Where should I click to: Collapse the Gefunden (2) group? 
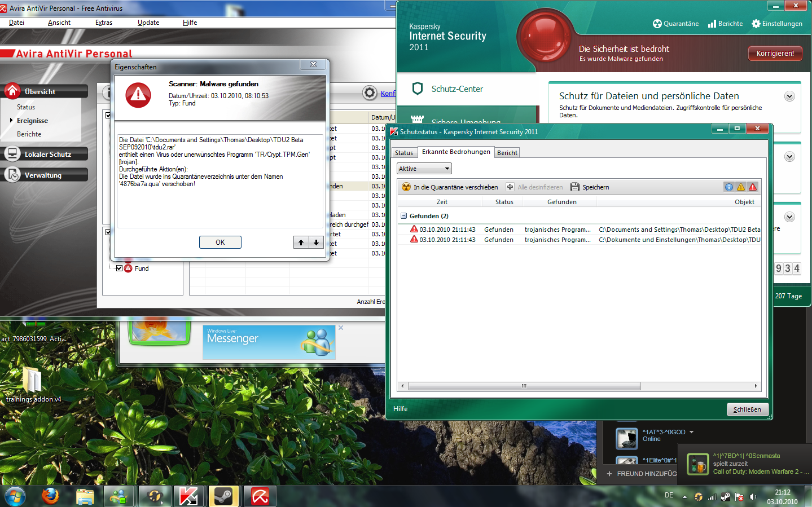pyautogui.click(x=404, y=216)
